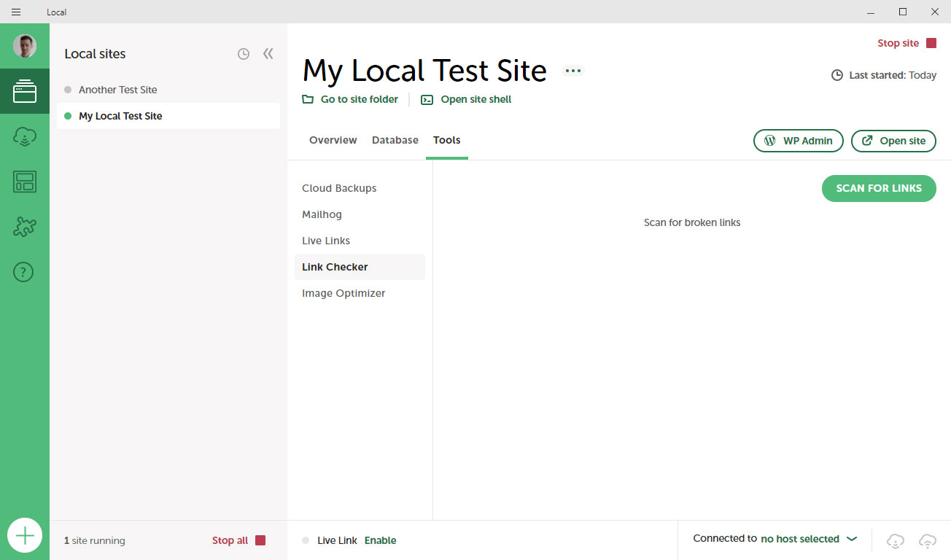Select Another Test Site

coord(168,90)
